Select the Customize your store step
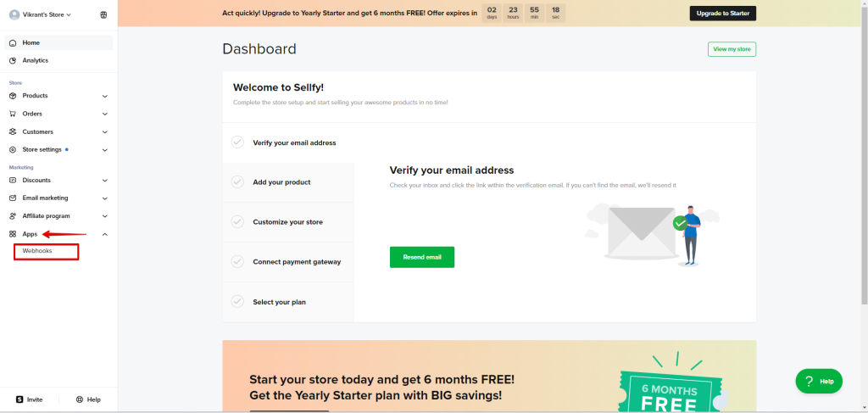Viewport: 868px width, 413px height. pos(287,222)
